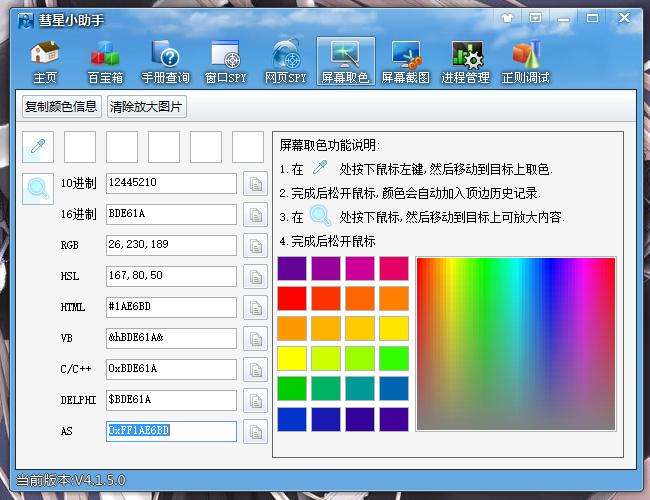Click 复制颜色信息 button
Image resolution: width=650 pixels, height=500 pixels.
coord(61,107)
